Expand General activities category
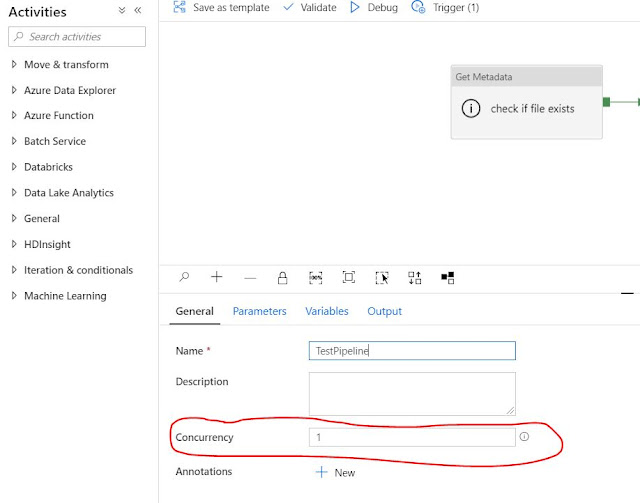 14,218
